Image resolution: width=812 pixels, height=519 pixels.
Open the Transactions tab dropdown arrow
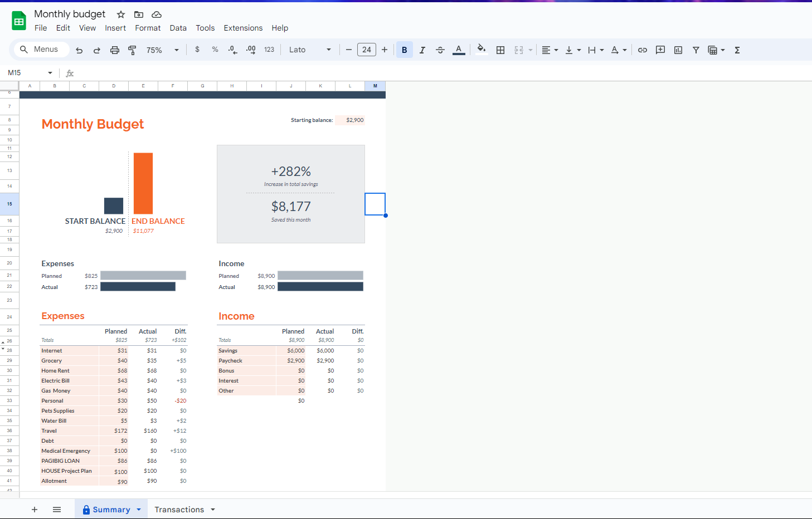click(x=213, y=510)
